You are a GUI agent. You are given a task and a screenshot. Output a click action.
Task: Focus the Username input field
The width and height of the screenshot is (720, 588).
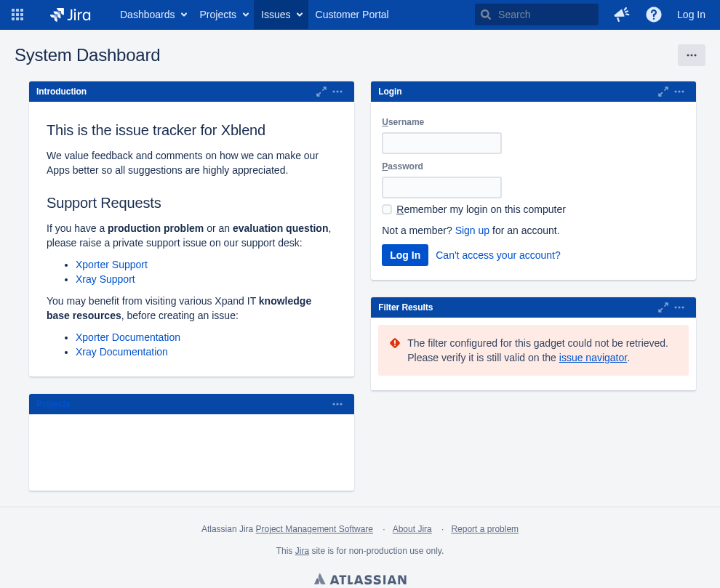(441, 143)
